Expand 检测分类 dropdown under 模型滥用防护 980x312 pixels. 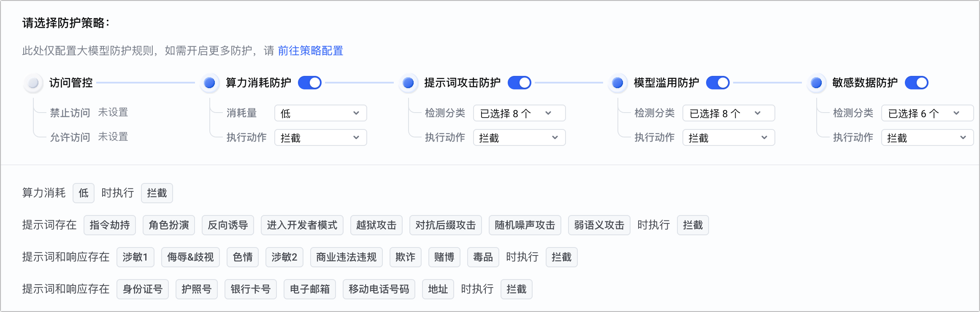[x=728, y=113]
